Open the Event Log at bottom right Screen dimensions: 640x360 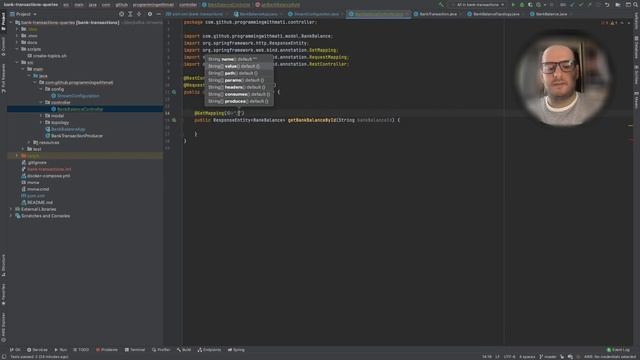point(618,350)
